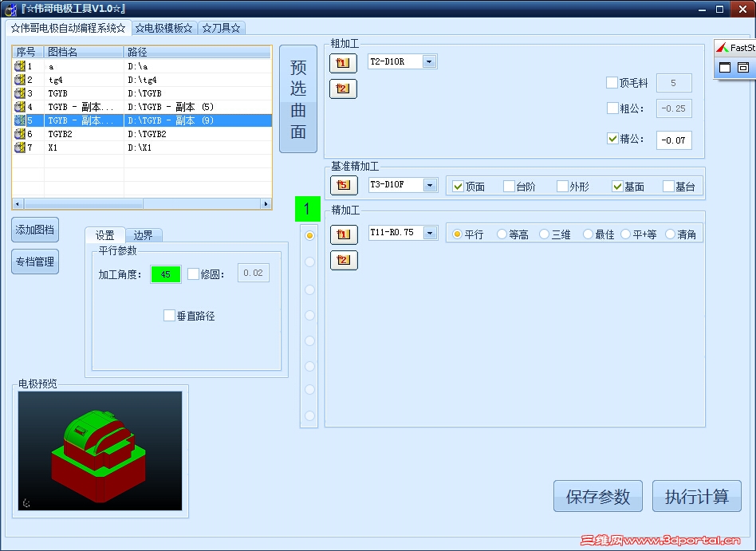Click file icon of row 7 'X1'
Viewport: 756px width, 551px height.
pyautogui.click(x=20, y=147)
